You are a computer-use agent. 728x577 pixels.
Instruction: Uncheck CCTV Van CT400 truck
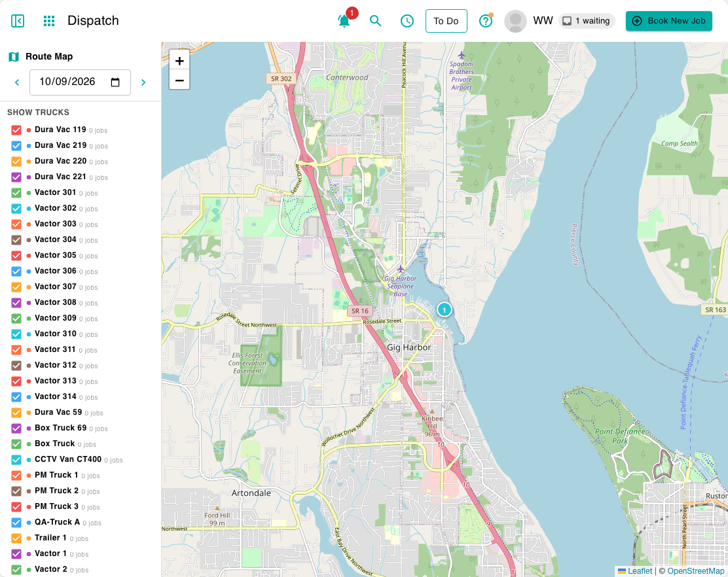coord(16,460)
